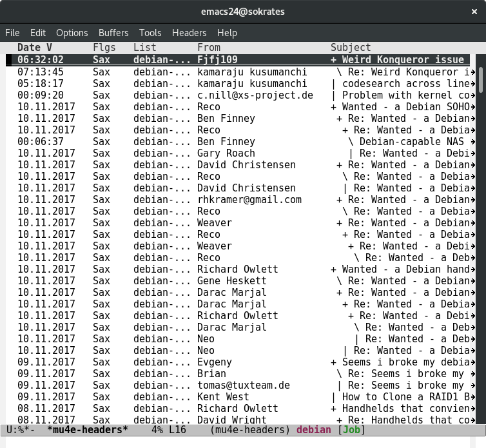Open the Options menu
Image resolution: width=486 pixels, height=448 pixels.
[x=72, y=33]
